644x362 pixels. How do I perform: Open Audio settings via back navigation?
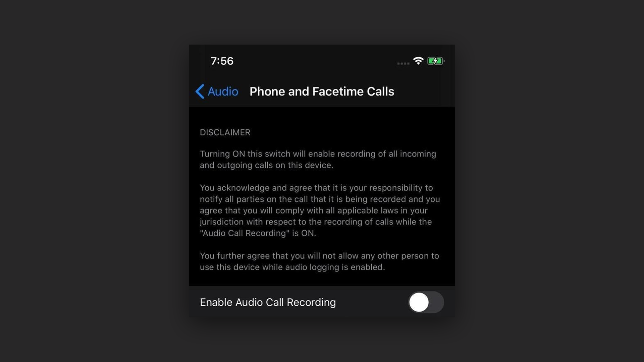click(x=216, y=92)
